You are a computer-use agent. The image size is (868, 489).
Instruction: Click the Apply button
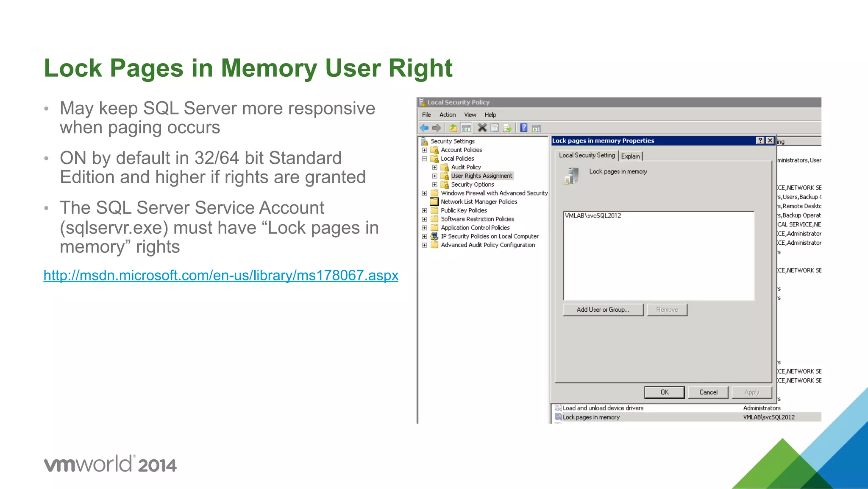coord(752,392)
